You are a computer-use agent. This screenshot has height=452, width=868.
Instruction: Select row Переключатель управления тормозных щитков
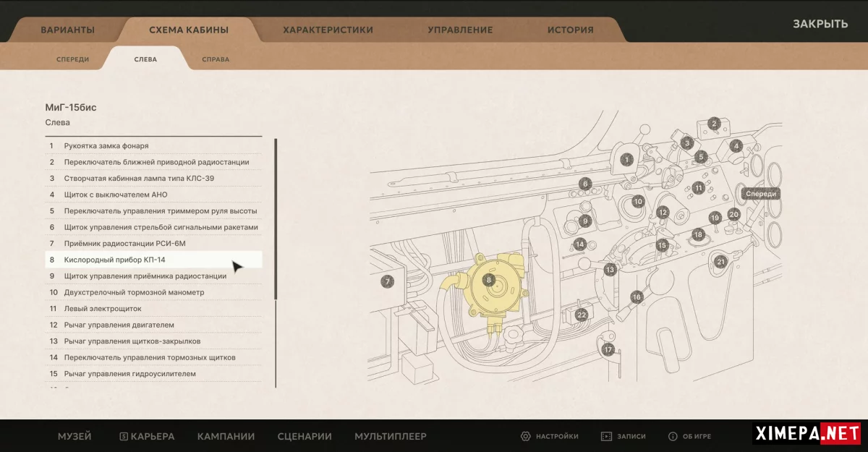153,357
